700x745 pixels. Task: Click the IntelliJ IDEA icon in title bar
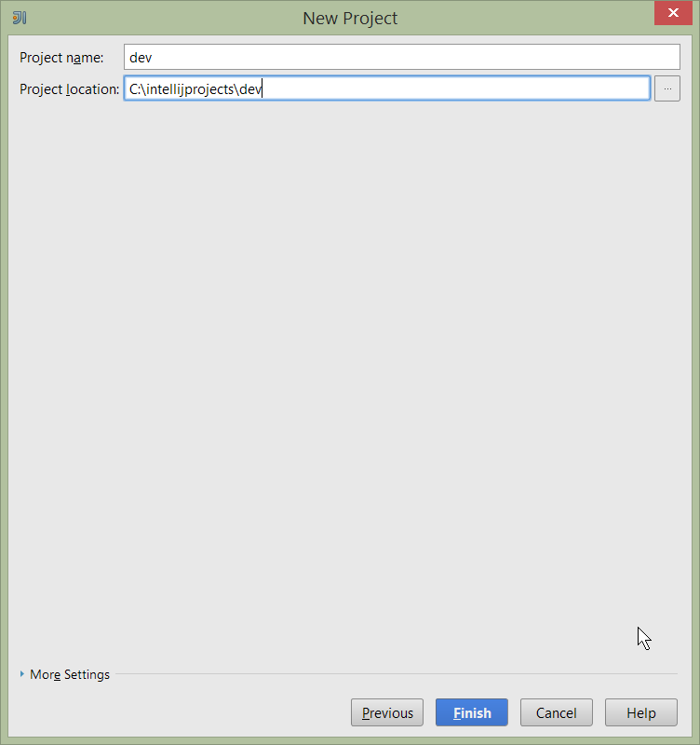[19, 18]
